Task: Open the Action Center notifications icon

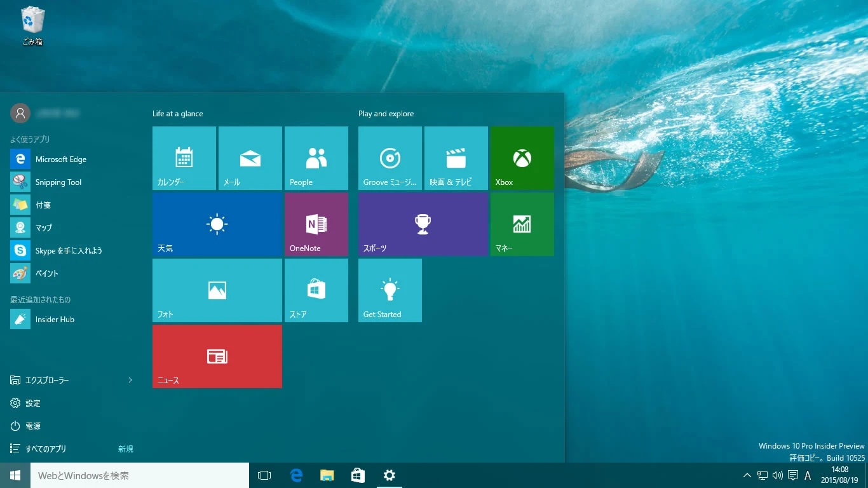Action: click(x=793, y=475)
